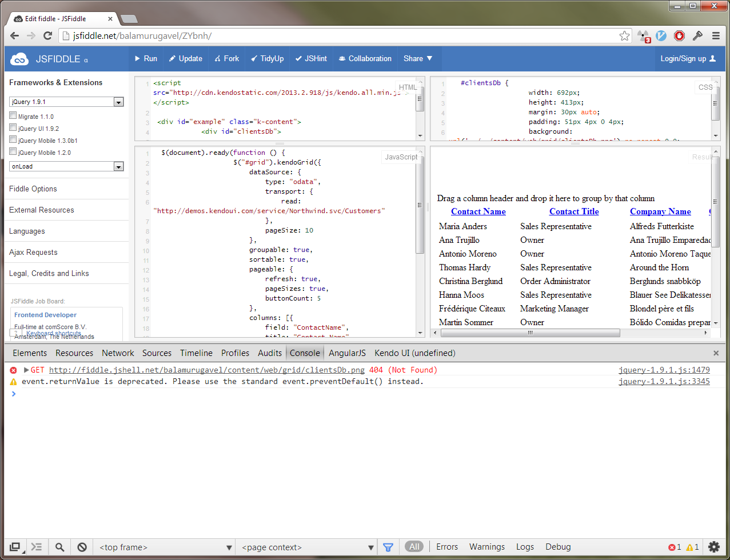Filter console by Errors
The height and width of the screenshot is (560, 730).
pos(447,547)
